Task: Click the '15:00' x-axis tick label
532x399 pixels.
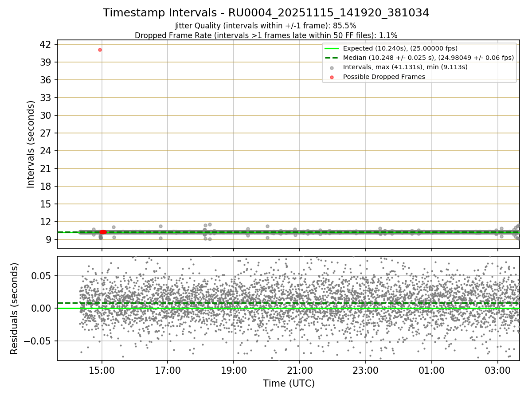Action: [102, 370]
